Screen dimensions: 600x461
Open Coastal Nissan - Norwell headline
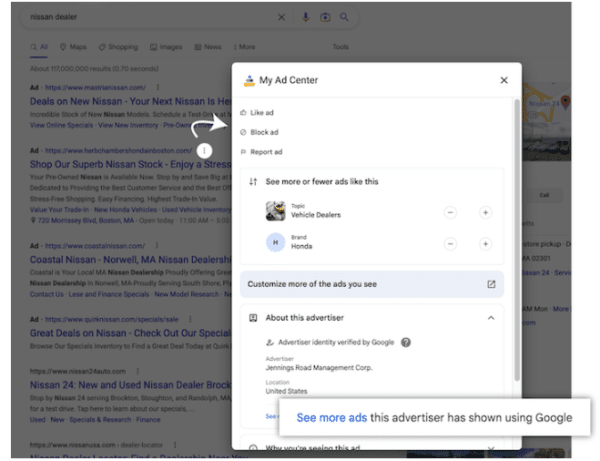(x=130, y=260)
